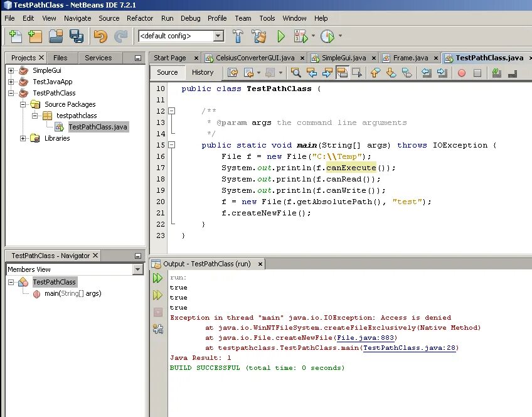This screenshot has height=417, width=532.
Task: Build project with the hammer icon
Action: pos(238,36)
